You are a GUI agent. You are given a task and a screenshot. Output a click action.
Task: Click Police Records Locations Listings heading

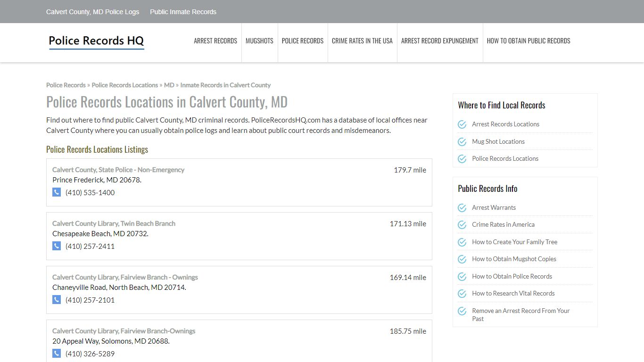click(x=97, y=149)
